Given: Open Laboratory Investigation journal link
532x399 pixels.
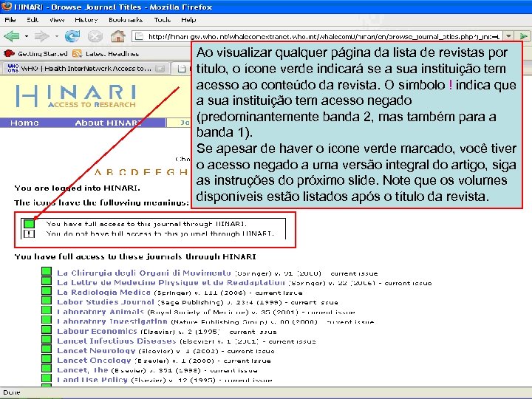Looking at the screenshot, I should click(112, 321).
